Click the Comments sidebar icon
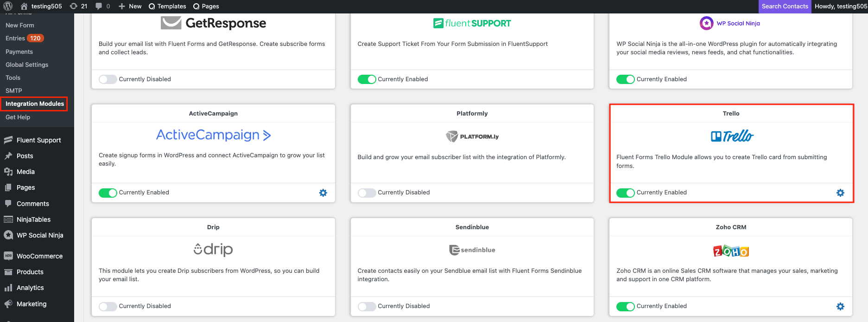Viewport: 868px width, 322px height. click(8, 203)
